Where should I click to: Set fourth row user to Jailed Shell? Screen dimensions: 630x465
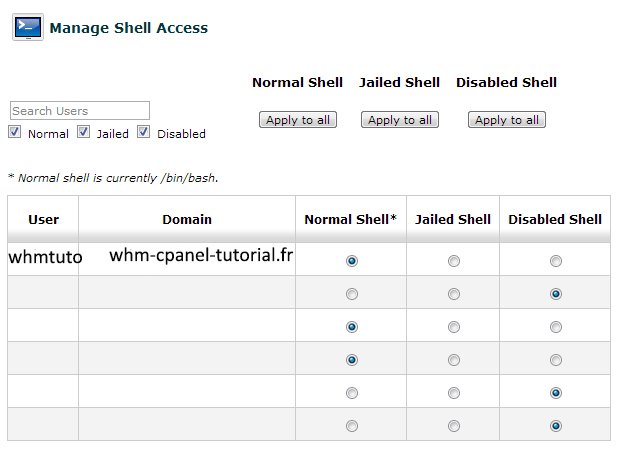click(454, 360)
